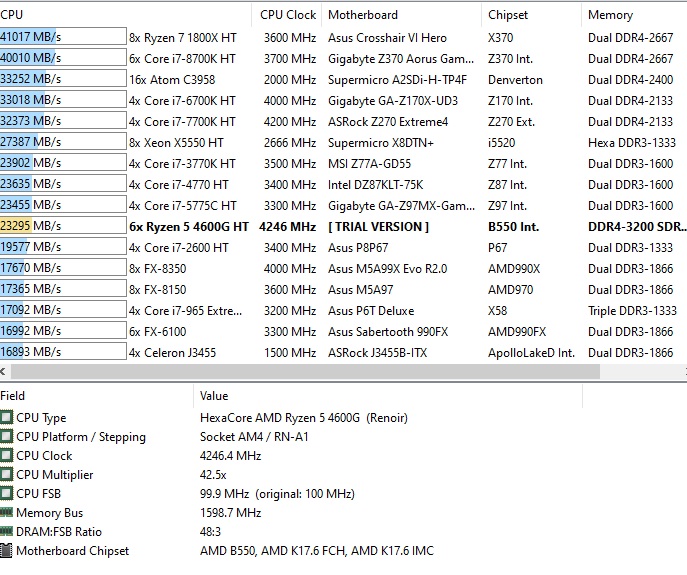The image size is (687, 575).
Task: Click the Hexa DDR3-1333 memory cell
Action: [632, 142]
